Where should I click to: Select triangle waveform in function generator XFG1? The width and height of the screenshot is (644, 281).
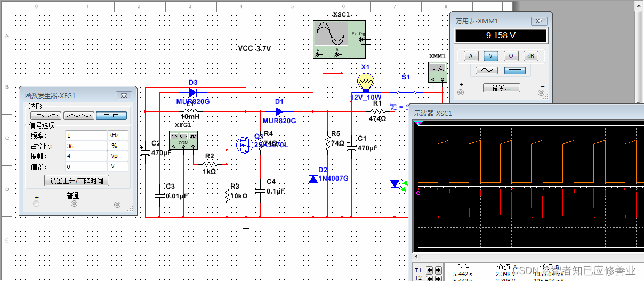tap(78, 115)
